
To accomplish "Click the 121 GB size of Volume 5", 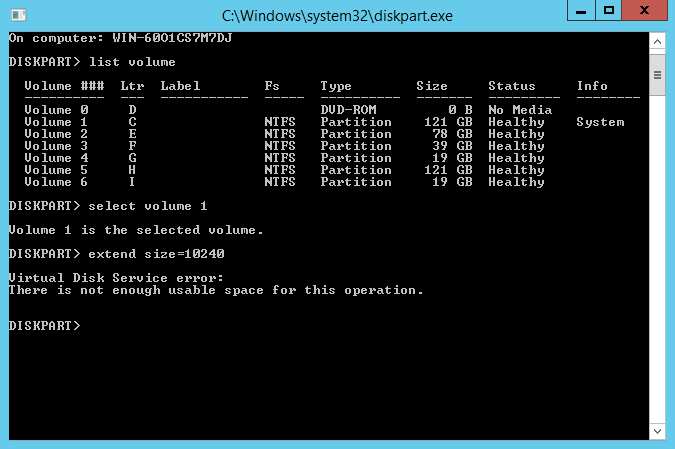I will pyautogui.click(x=448, y=170).
